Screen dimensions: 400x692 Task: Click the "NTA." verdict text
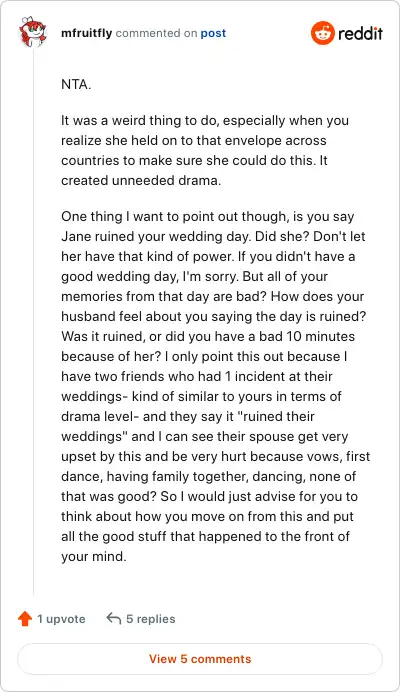76,84
